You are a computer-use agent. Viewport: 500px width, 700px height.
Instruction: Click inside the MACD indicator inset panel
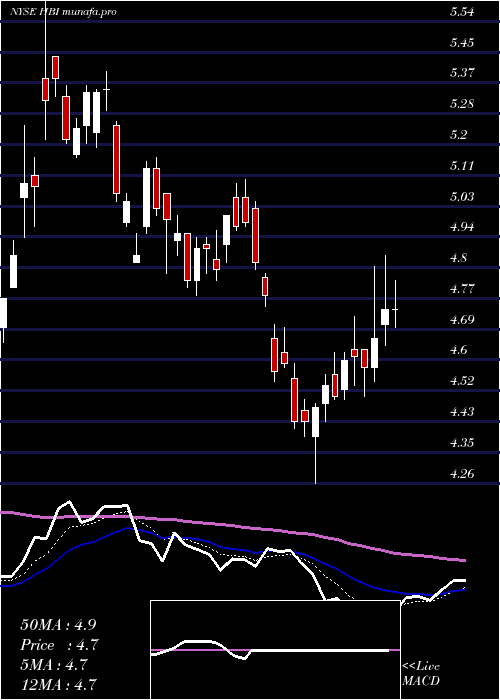[x=275, y=650]
